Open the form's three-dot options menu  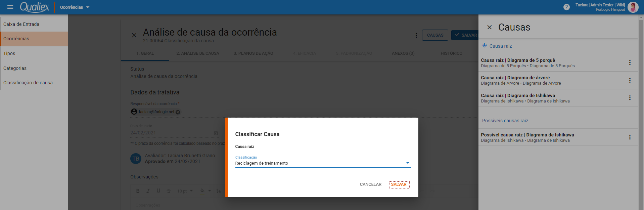(x=416, y=35)
